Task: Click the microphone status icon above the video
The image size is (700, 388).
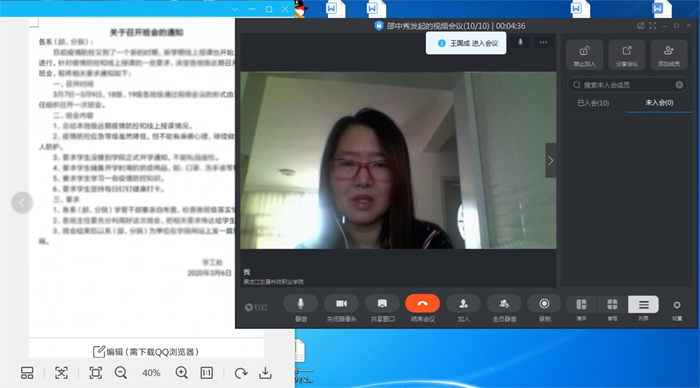Action: pyautogui.click(x=520, y=42)
